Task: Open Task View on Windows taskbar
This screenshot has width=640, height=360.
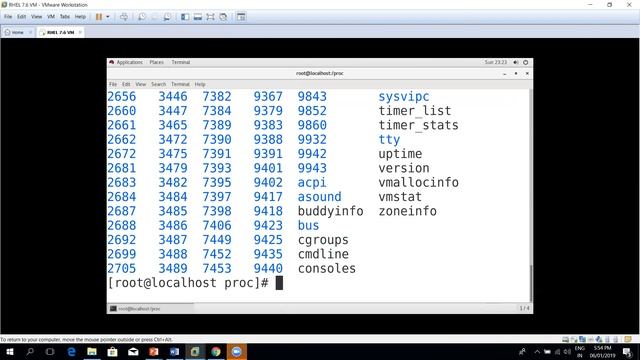Action: tap(50, 352)
